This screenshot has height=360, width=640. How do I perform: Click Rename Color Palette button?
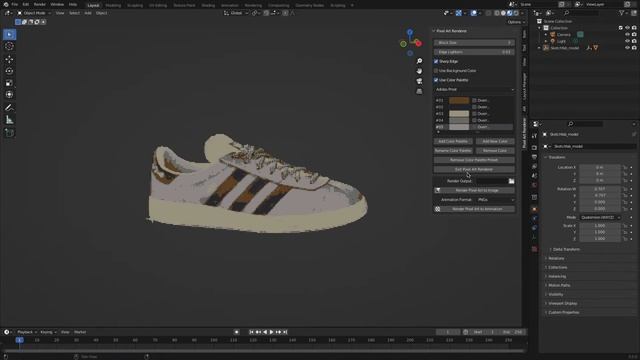coord(453,151)
